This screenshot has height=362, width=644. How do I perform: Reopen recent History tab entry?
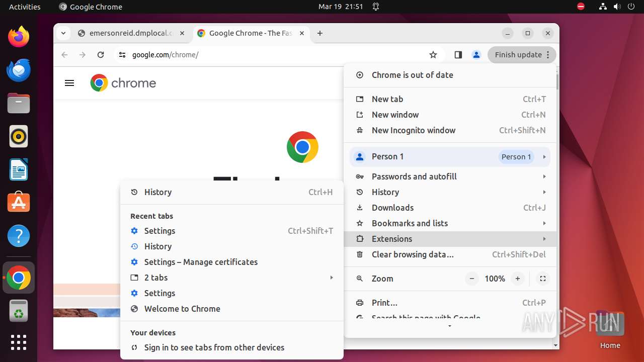coord(232,246)
